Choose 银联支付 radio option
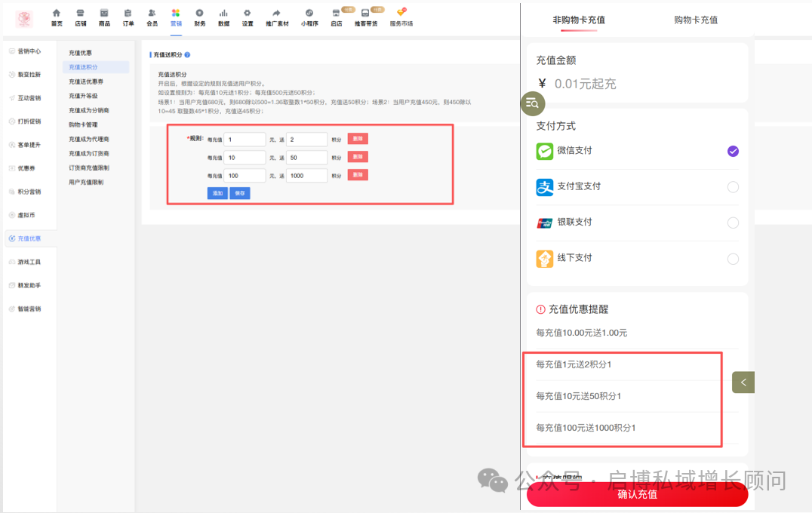 click(x=733, y=223)
